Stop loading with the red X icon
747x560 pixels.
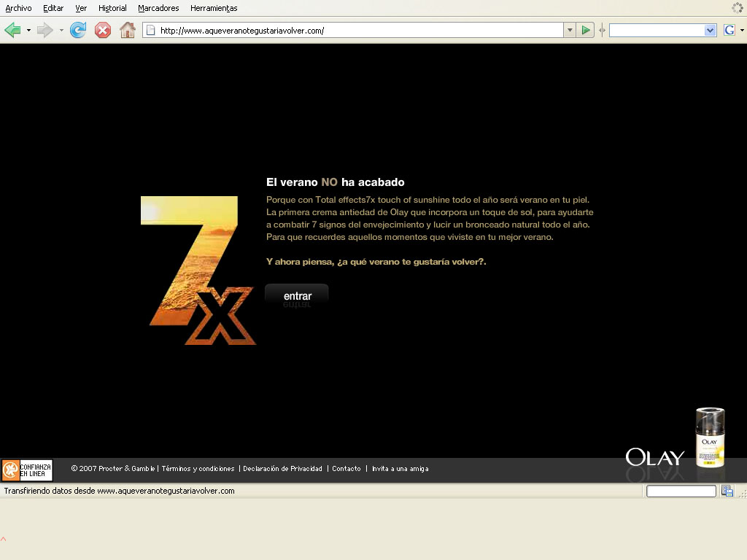pyautogui.click(x=103, y=30)
